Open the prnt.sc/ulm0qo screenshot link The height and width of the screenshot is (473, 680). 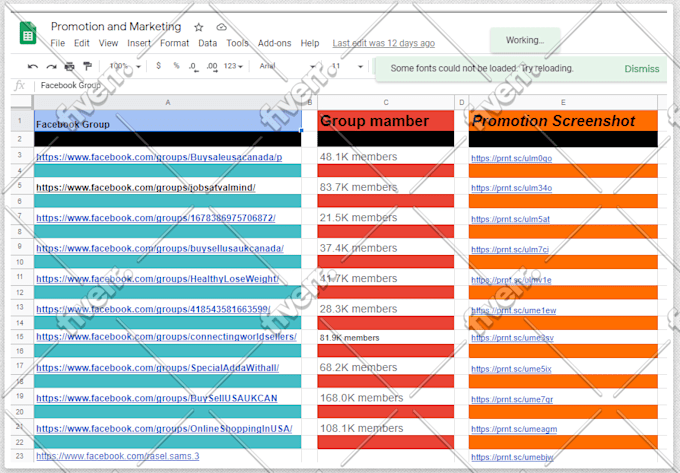(512, 159)
